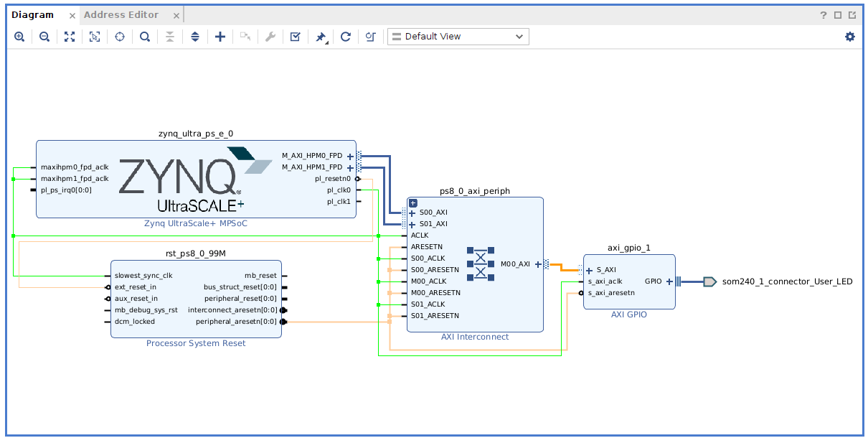Select the peripheral_aresetn[0:0] pin
The image size is (868, 438).
[236, 322]
